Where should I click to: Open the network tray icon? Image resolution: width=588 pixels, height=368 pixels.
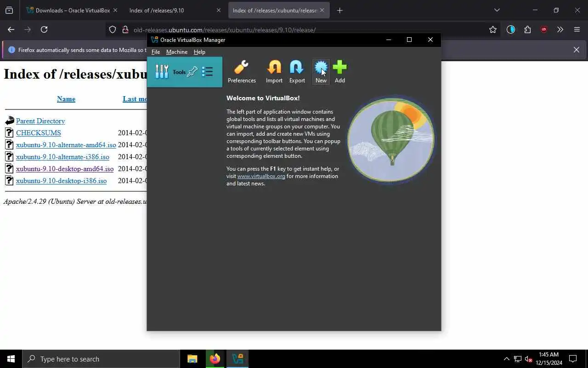[x=518, y=359]
